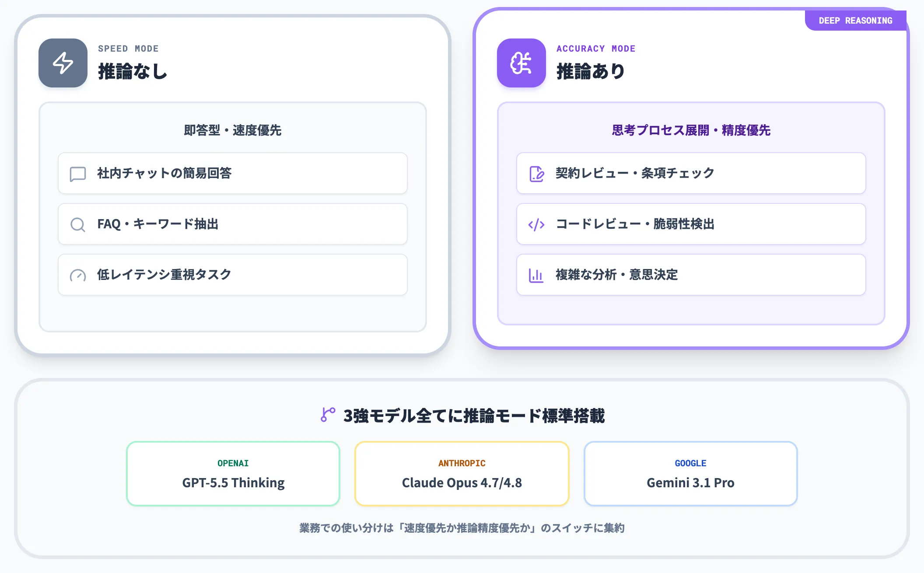Click the branch icon before 3強モデル heading
The width and height of the screenshot is (924, 573).
click(x=328, y=415)
